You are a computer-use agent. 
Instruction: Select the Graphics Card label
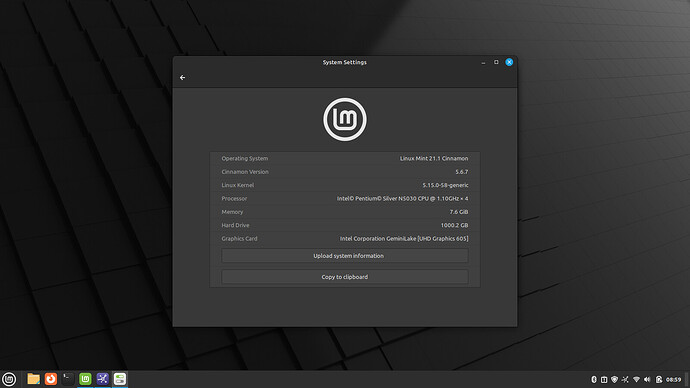239,238
